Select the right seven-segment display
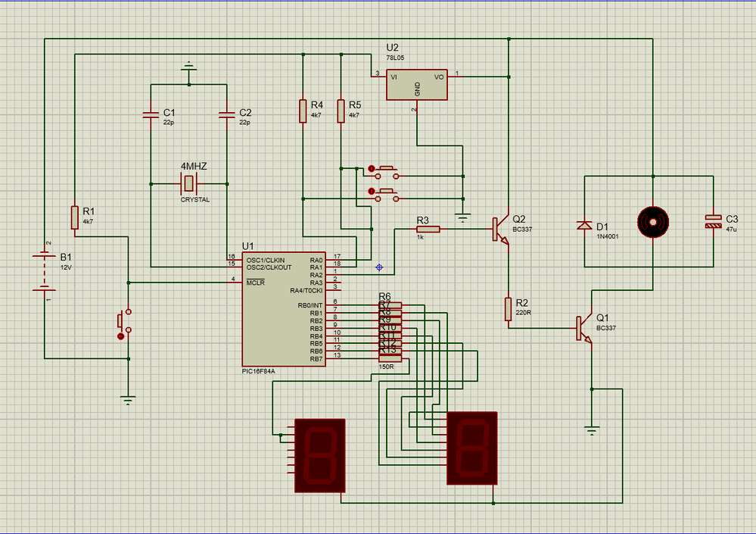Viewport: 756px width, 534px height. tap(472, 448)
